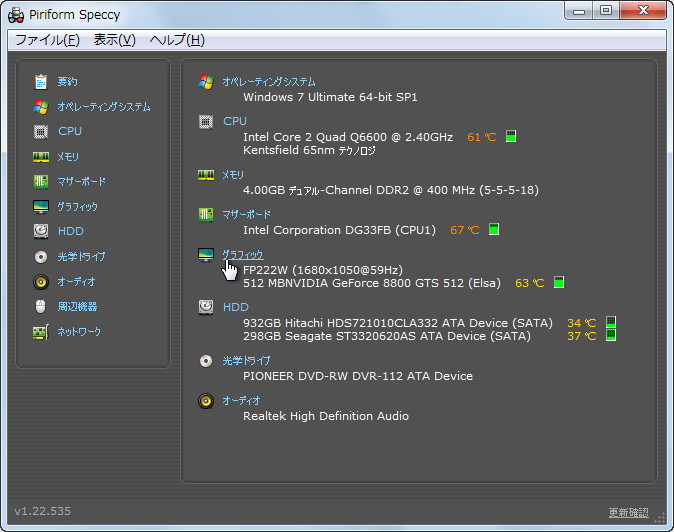Go to オーディオ label in sidebar

[x=77, y=282]
